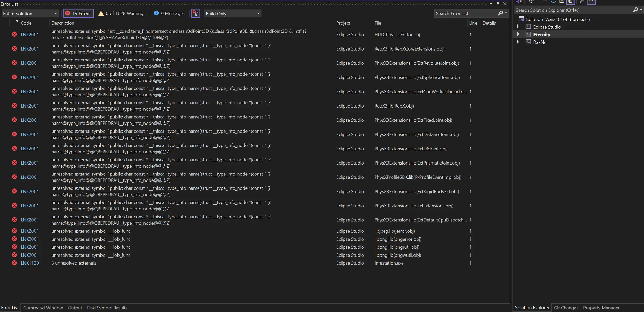
Task: Expand the Eternity project node
Action: (518, 34)
